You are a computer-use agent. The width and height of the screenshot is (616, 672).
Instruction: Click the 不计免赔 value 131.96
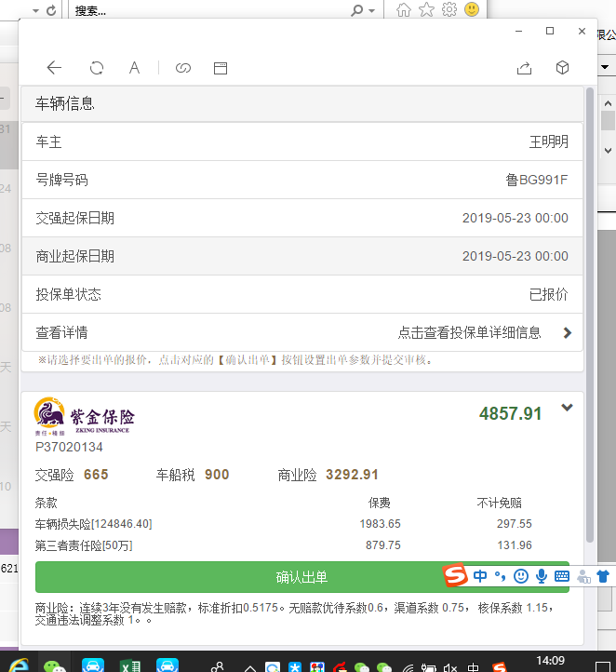(515, 545)
